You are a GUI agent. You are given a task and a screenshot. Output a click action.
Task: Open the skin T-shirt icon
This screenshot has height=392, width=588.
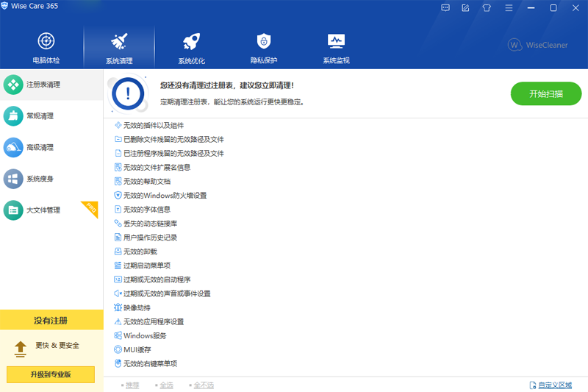486,8
